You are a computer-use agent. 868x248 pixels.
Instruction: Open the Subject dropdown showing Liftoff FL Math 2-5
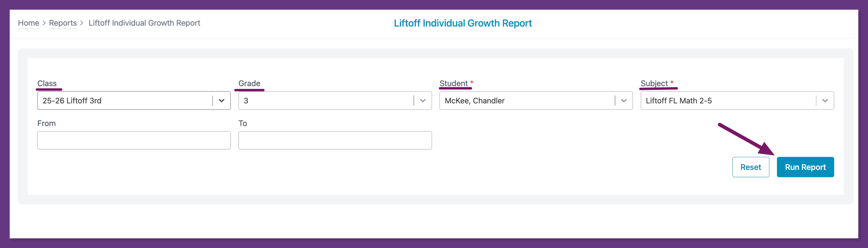coord(728,101)
